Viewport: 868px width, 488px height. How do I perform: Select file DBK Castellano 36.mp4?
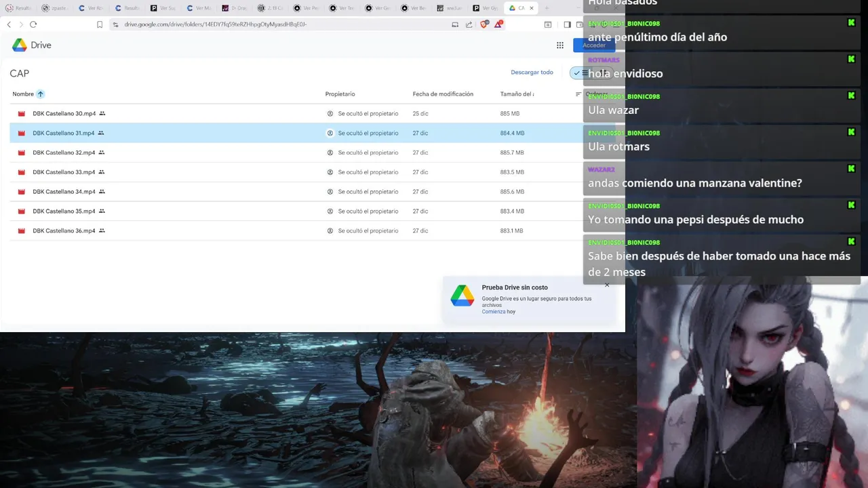[64, 231]
